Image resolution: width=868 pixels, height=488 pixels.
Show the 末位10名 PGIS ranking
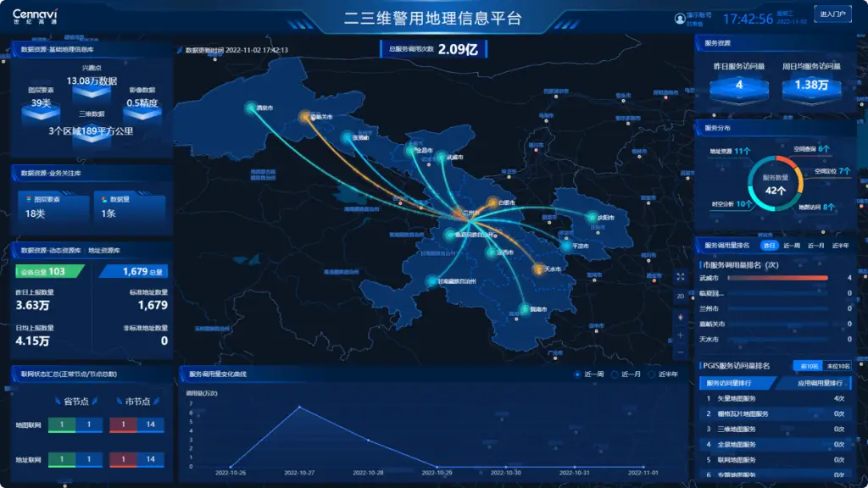click(837, 366)
